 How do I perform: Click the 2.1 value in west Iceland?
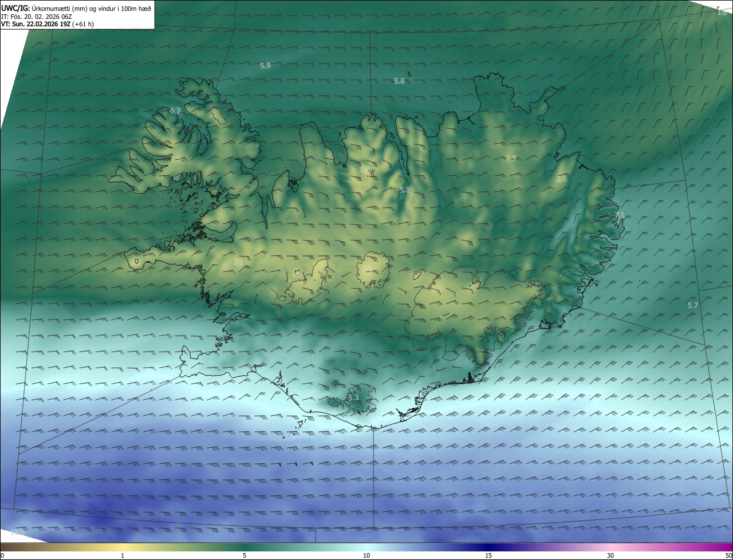(x=238, y=262)
